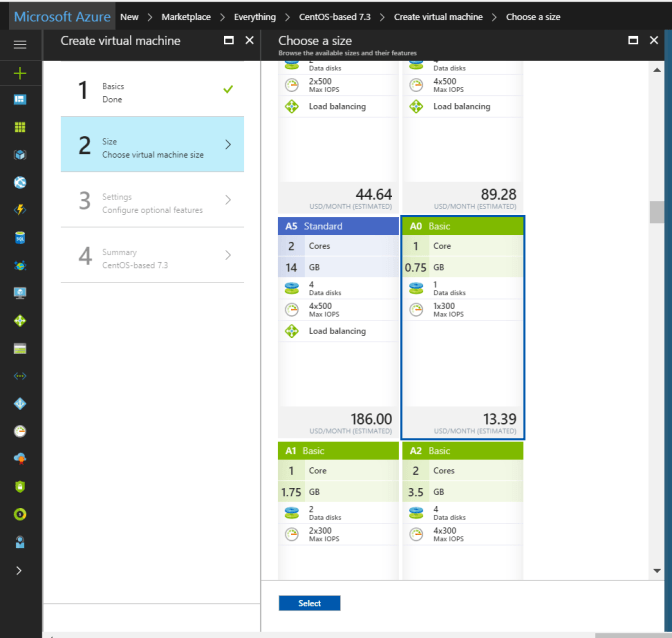
Task: Open step 2 Size chevron
Action: [228, 144]
